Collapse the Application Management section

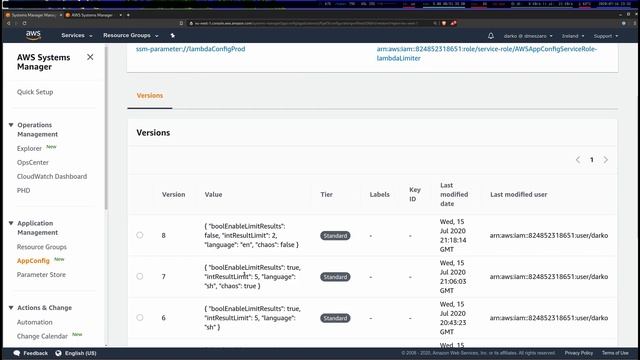click(x=11, y=223)
